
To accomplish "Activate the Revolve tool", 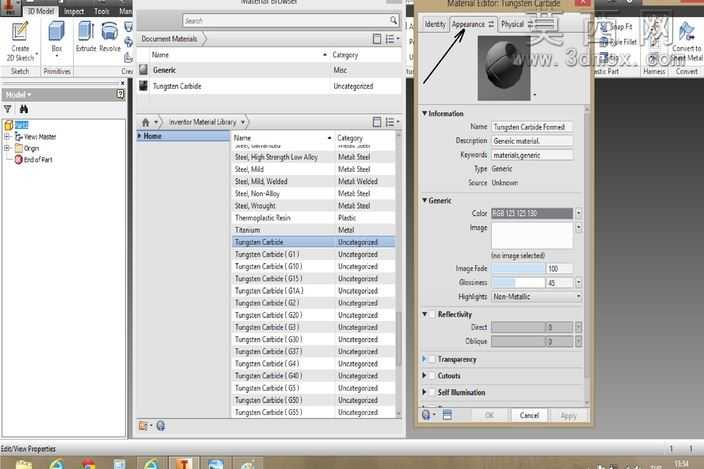I will (x=110, y=37).
